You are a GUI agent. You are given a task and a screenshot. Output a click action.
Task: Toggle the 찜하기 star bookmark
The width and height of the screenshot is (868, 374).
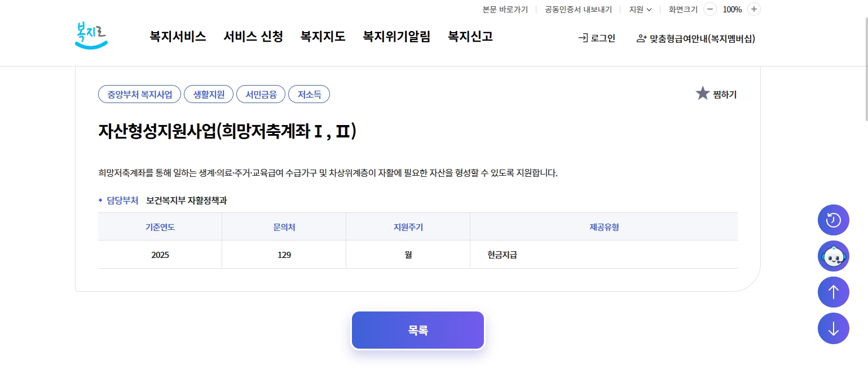(x=703, y=93)
